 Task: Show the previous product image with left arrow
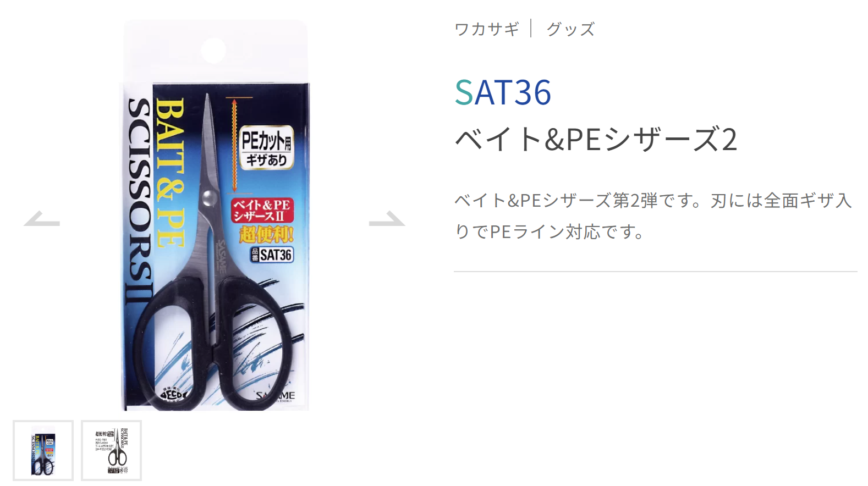pyautogui.click(x=42, y=218)
